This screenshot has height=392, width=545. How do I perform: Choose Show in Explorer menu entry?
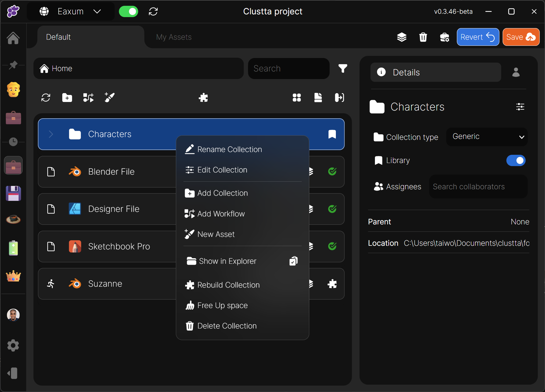pyautogui.click(x=227, y=261)
